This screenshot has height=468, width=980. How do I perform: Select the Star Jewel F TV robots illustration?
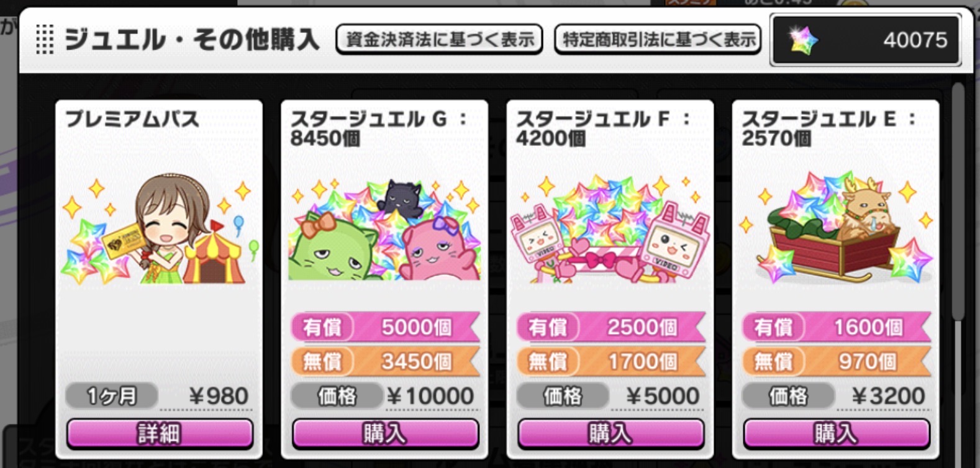tap(610, 229)
